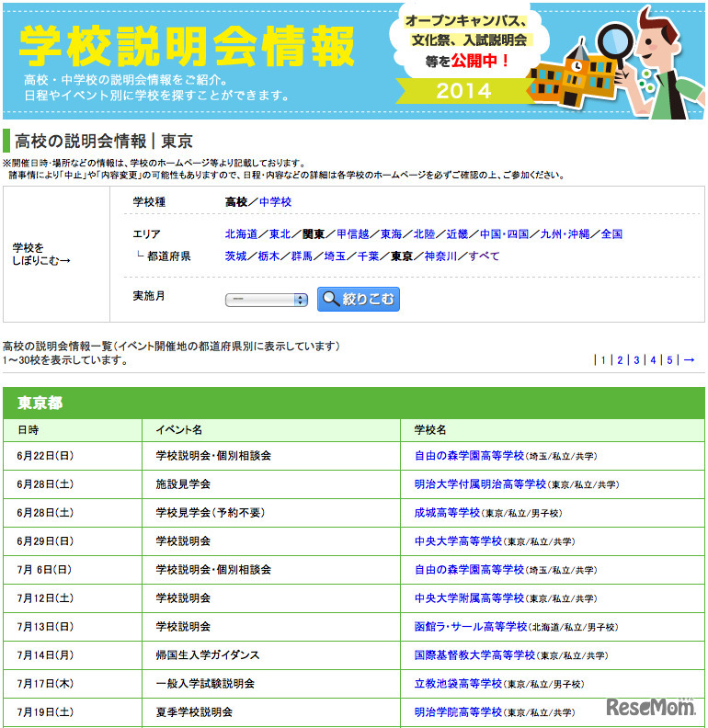The width and height of the screenshot is (708, 728).
Task: Select the 北海道 area link
Action: 241,234
